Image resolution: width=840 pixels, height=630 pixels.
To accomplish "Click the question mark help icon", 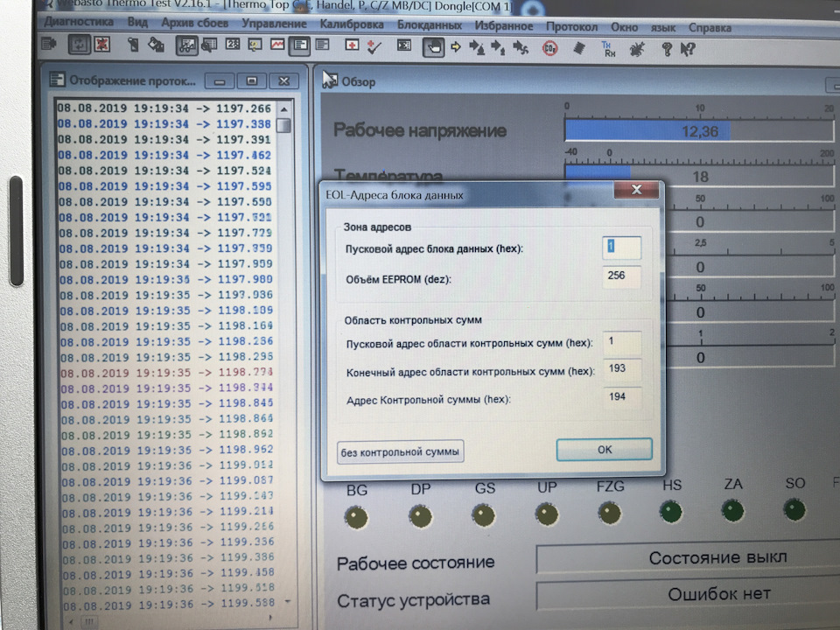I will (x=667, y=50).
